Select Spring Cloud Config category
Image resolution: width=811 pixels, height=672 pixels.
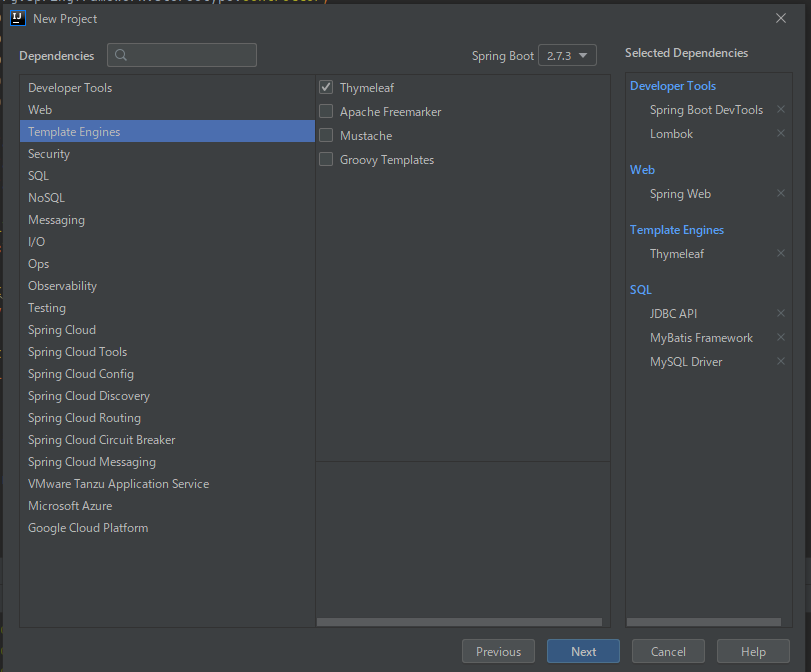click(x=167, y=374)
